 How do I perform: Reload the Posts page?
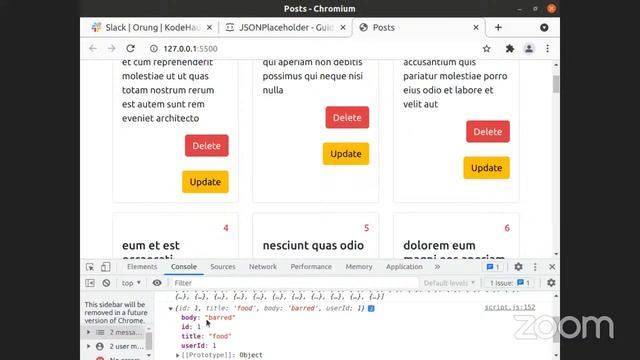pos(131,49)
